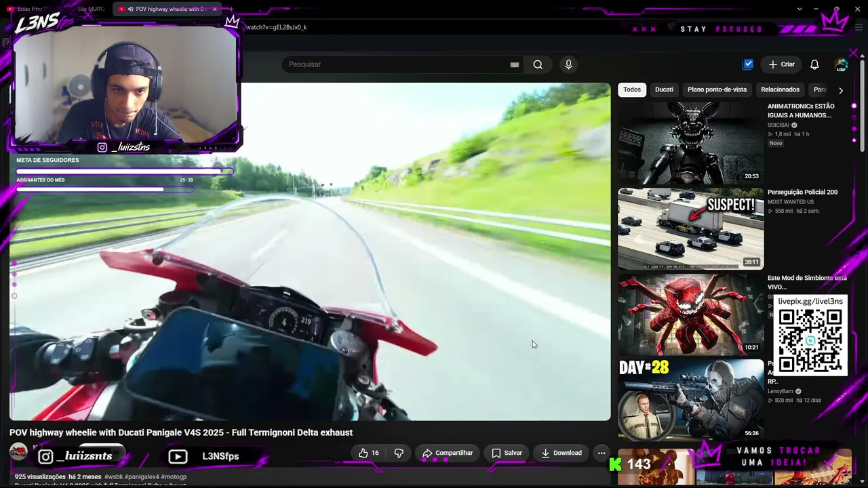Screen dimensions: 868x488
Task: Select the Relacionados filter chip
Action: point(780,89)
